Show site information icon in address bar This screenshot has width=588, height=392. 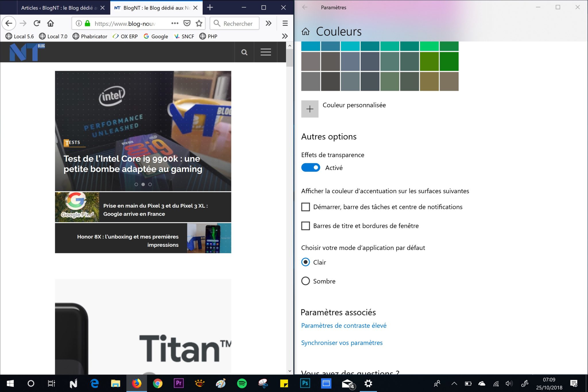(79, 23)
